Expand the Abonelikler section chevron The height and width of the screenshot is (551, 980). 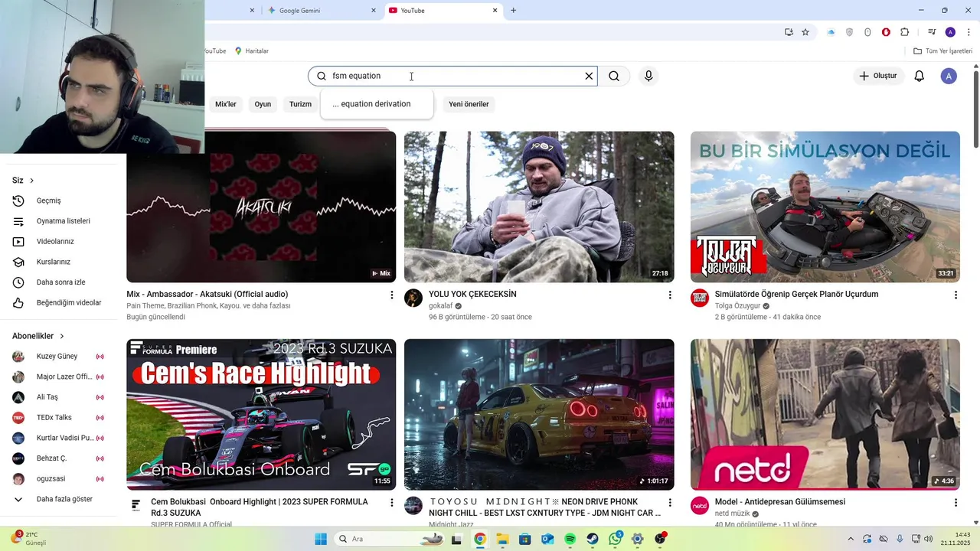pyautogui.click(x=62, y=336)
